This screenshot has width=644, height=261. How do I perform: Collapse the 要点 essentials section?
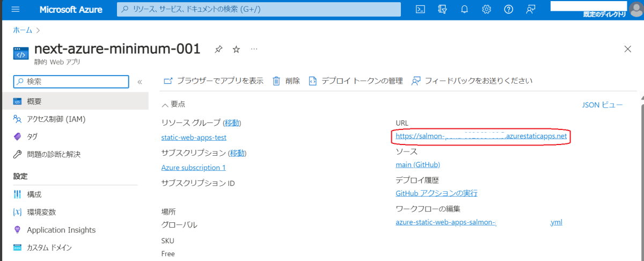174,105
